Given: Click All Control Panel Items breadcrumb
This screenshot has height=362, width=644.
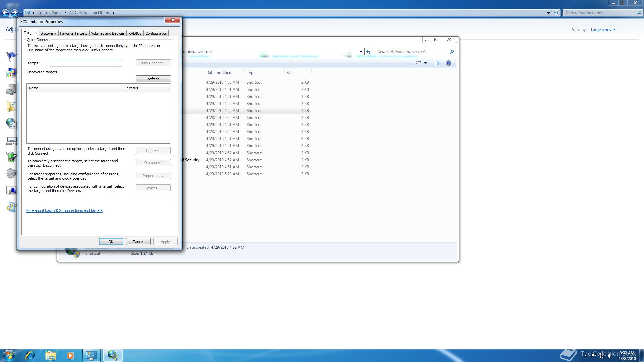Looking at the screenshot, I should coord(89,13).
